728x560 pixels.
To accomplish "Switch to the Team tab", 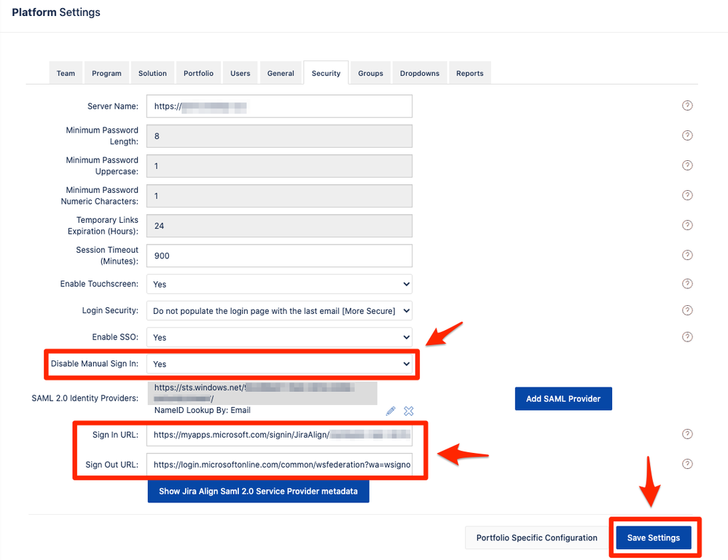I will tap(66, 74).
